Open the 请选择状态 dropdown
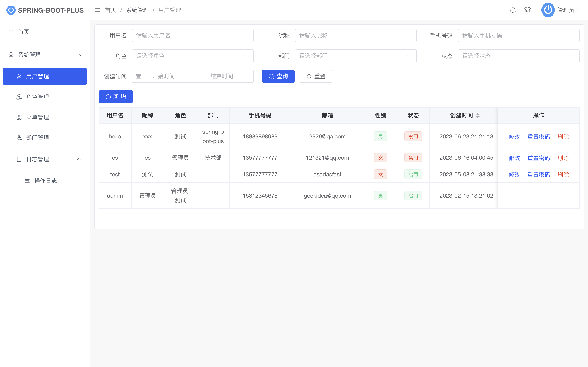The width and height of the screenshot is (588, 367). (x=518, y=56)
